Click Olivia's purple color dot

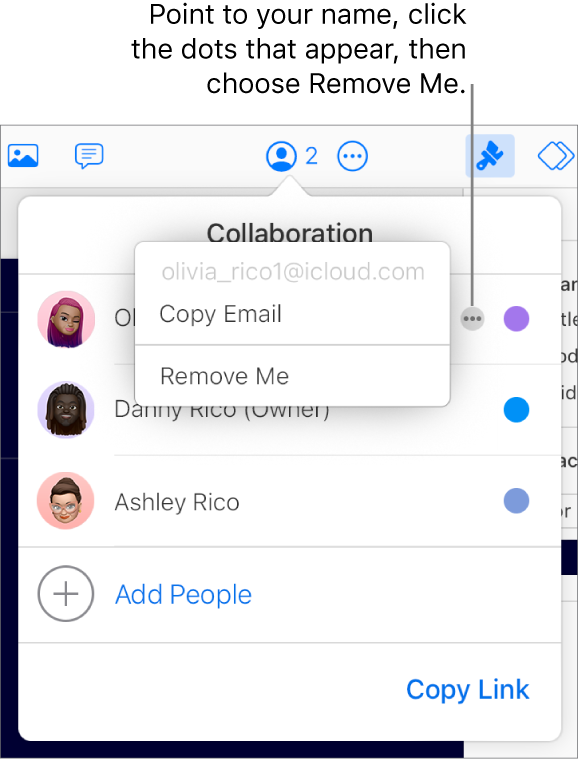(516, 319)
